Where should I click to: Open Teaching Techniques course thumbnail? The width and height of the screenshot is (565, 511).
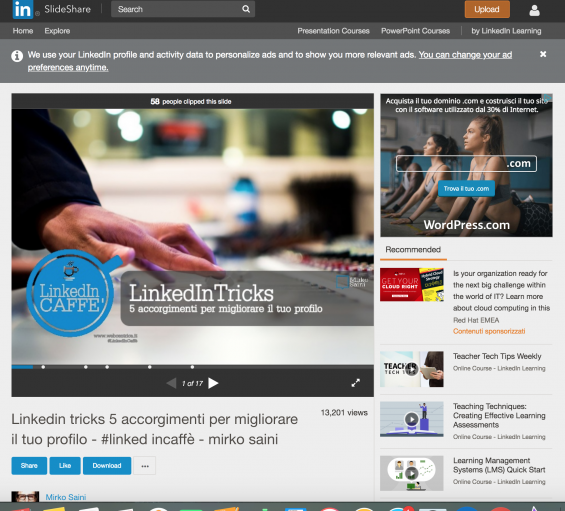(x=412, y=419)
